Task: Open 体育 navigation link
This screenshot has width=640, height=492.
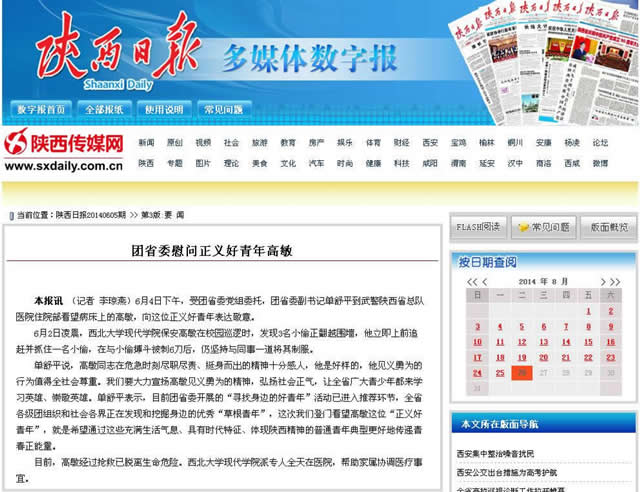Action: tap(373, 142)
